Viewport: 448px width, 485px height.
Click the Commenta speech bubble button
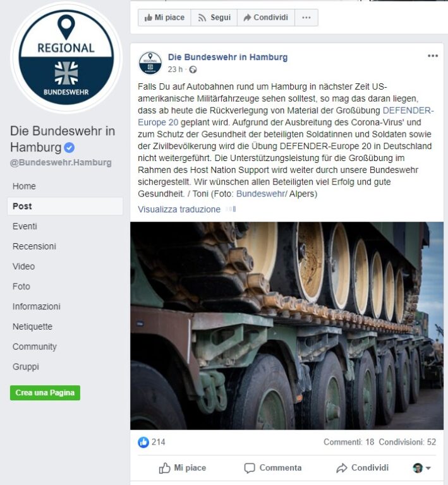tap(272, 468)
